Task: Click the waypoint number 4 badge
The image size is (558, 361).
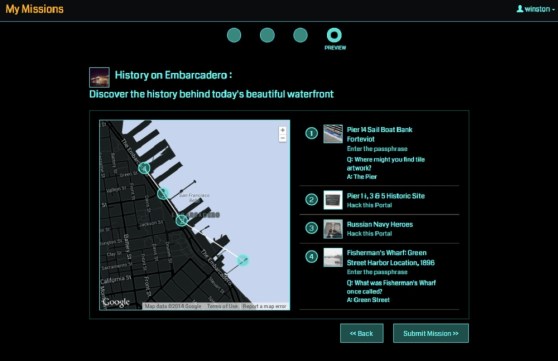Action: click(x=311, y=256)
